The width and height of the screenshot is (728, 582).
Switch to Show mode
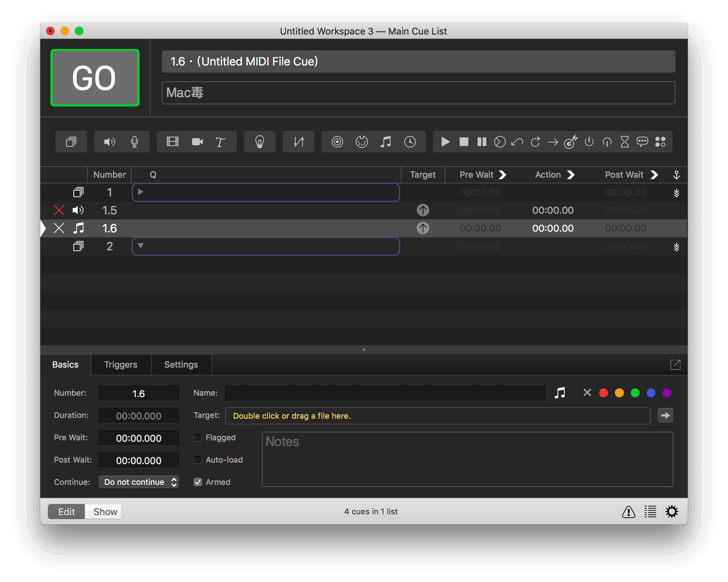coord(105,511)
